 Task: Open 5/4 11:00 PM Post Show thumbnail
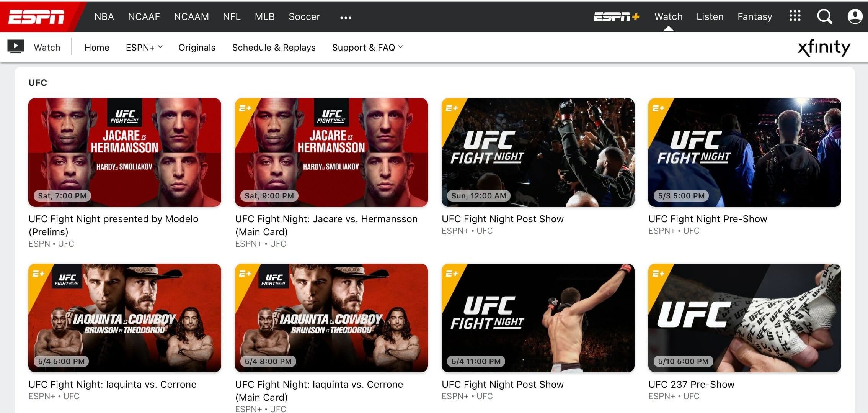click(538, 318)
